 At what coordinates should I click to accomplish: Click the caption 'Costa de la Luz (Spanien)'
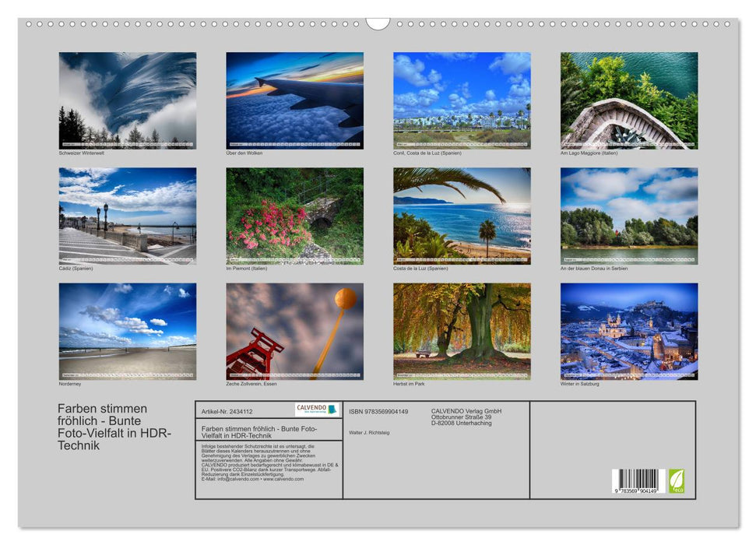420,268
